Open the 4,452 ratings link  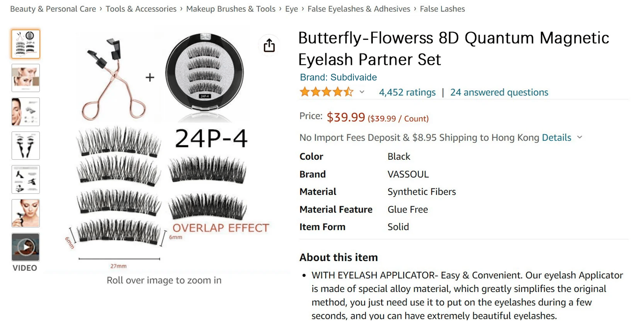coord(407,92)
